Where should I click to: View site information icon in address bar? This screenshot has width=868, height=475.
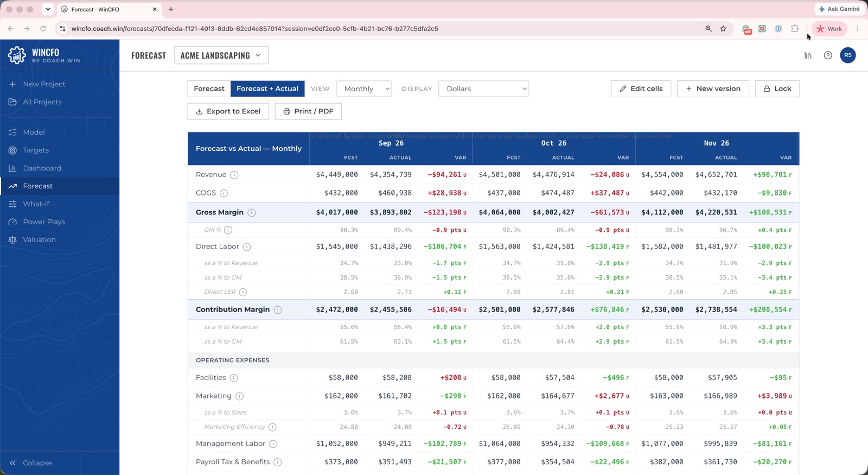click(62, 29)
